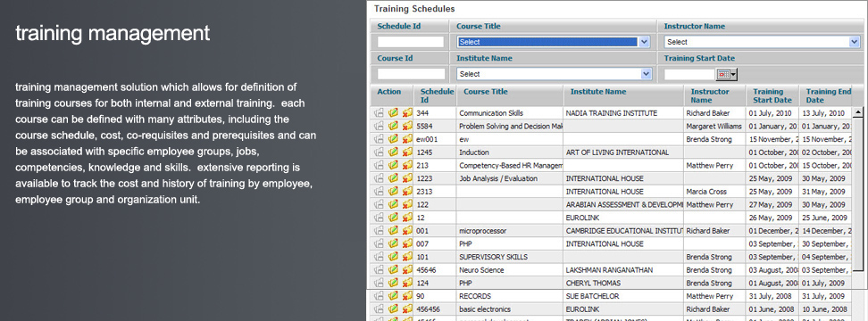Delete schedule 213 with red X icon
The image size is (868, 321).
[407, 165]
